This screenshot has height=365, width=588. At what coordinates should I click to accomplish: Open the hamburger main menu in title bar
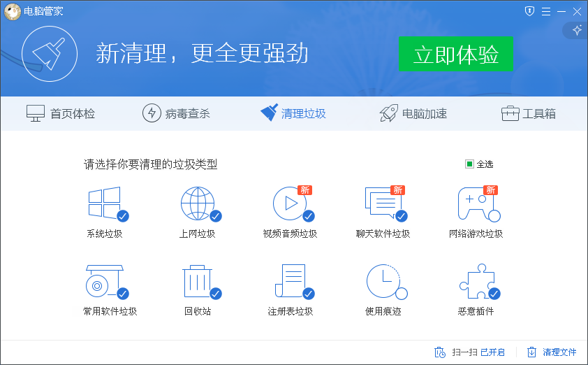click(x=545, y=11)
